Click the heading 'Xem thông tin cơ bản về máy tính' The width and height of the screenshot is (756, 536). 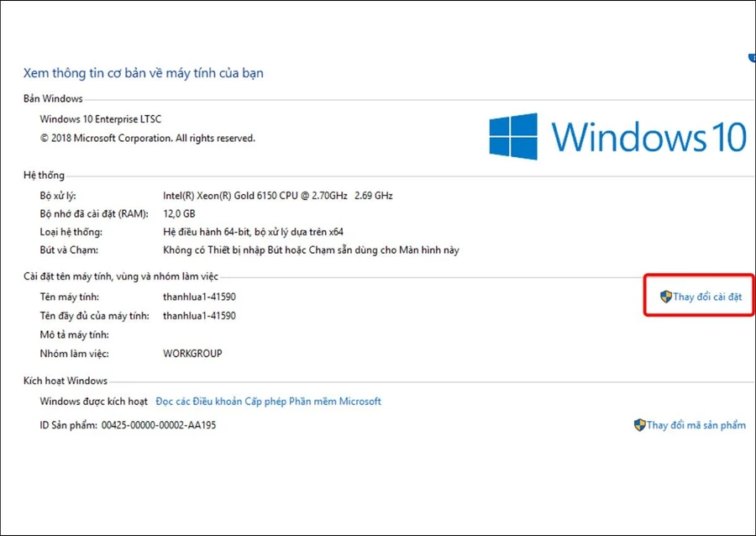click(x=143, y=73)
